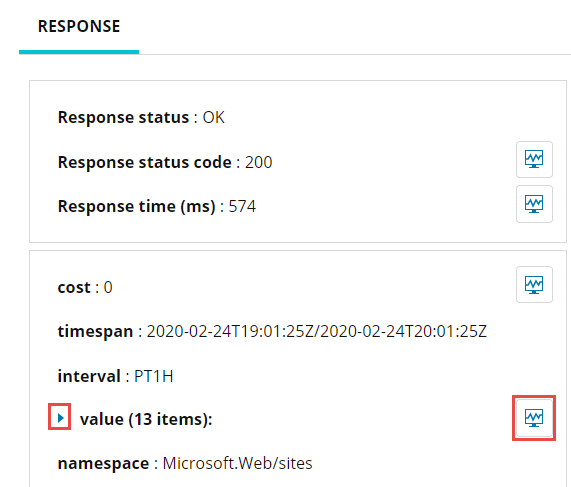The height and width of the screenshot is (487, 571).
Task: Click the Response time (ms) label
Action: click(137, 207)
